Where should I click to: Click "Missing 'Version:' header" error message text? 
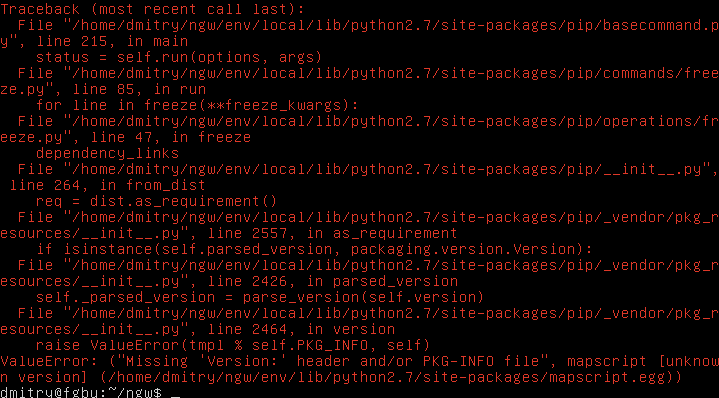tap(238, 361)
